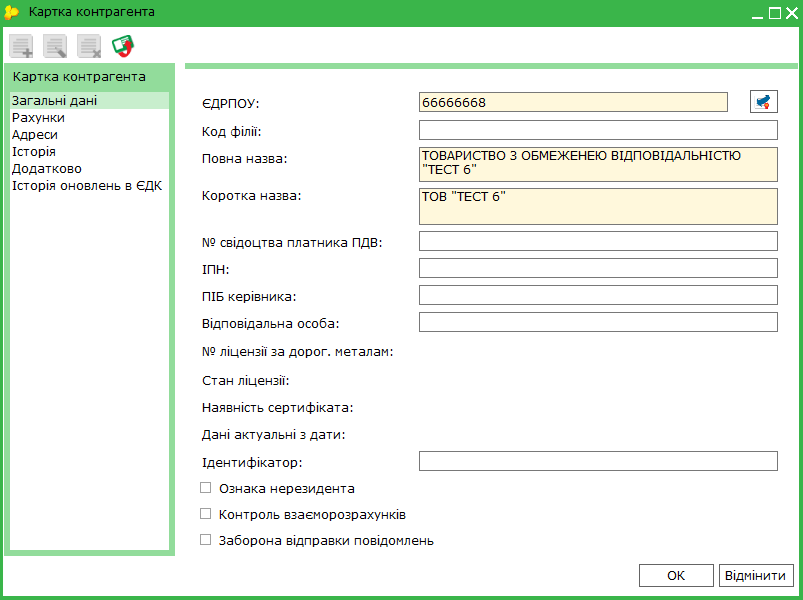Viewport: 803px width, 600px height.
Task: Click the app icon in title bar
Action: (x=11, y=12)
